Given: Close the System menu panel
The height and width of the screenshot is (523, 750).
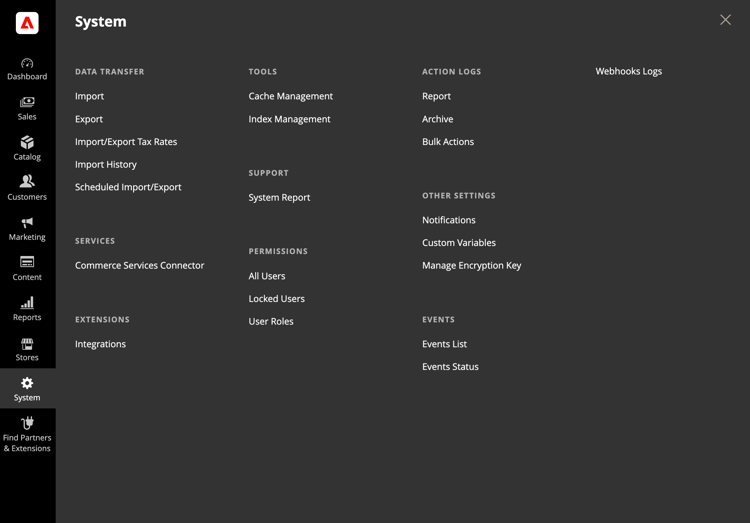Looking at the screenshot, I should (x=725, y=20).
